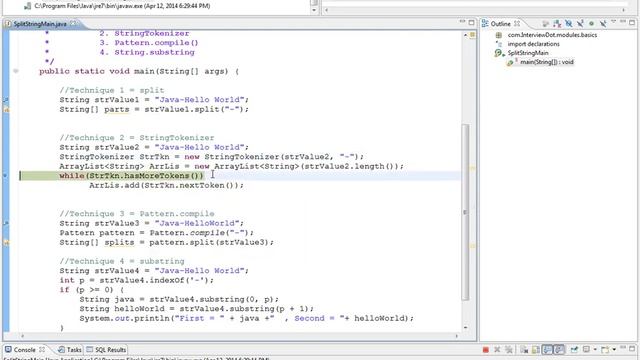The height and width of the screenshot is (360, 640).
Task: Switch to the Outline tab
Action: [500, 24]
